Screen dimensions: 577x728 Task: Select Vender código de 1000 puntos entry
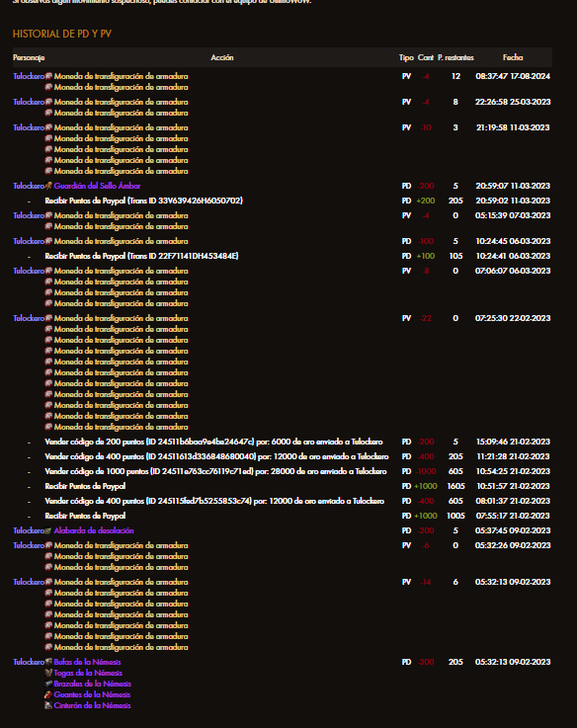215,471
